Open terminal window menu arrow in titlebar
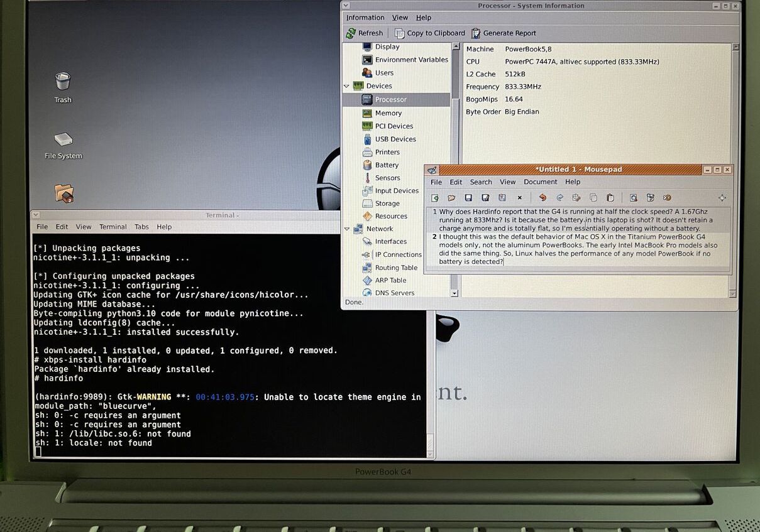The width and height of the screenshot is (760, 532). [x=36, y=215]
